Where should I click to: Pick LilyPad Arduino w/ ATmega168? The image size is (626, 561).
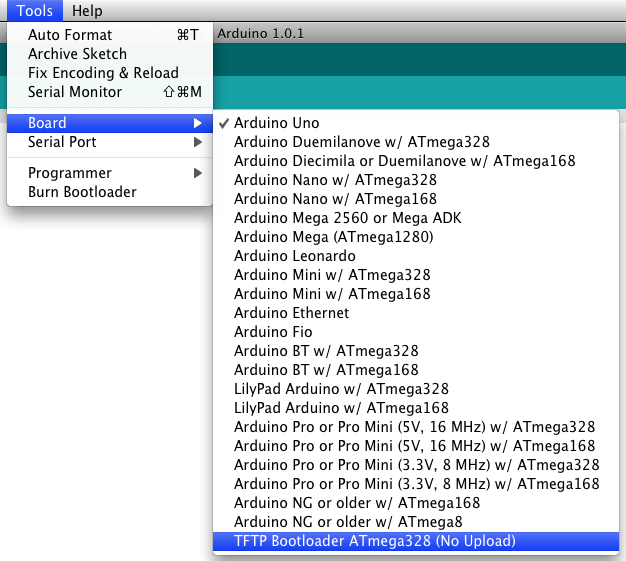(x=416, y=408)
